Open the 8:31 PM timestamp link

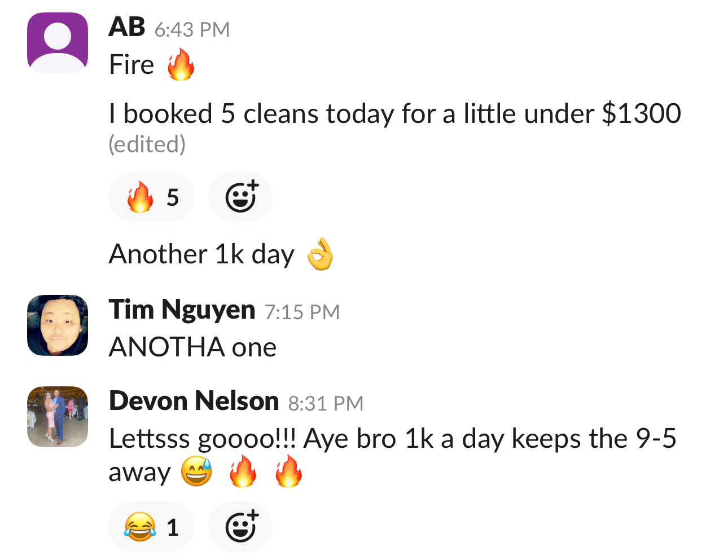tap(326, 403)
